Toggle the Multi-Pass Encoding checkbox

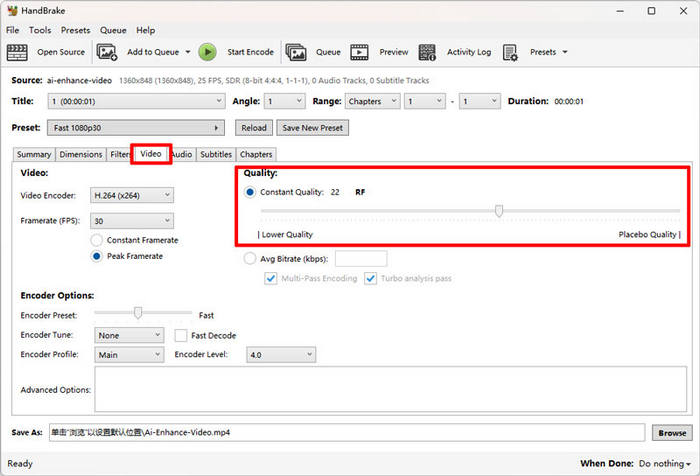[x=271, y=279]
